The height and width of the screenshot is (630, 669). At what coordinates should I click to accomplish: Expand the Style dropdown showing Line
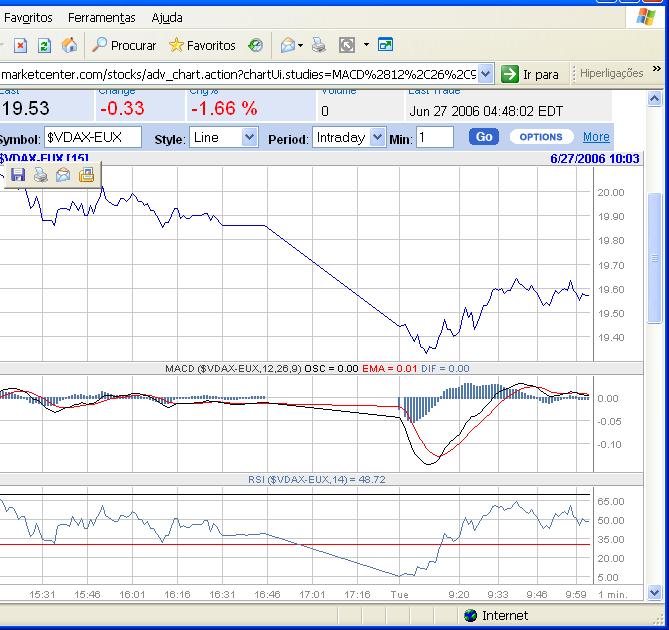point(249,137)
